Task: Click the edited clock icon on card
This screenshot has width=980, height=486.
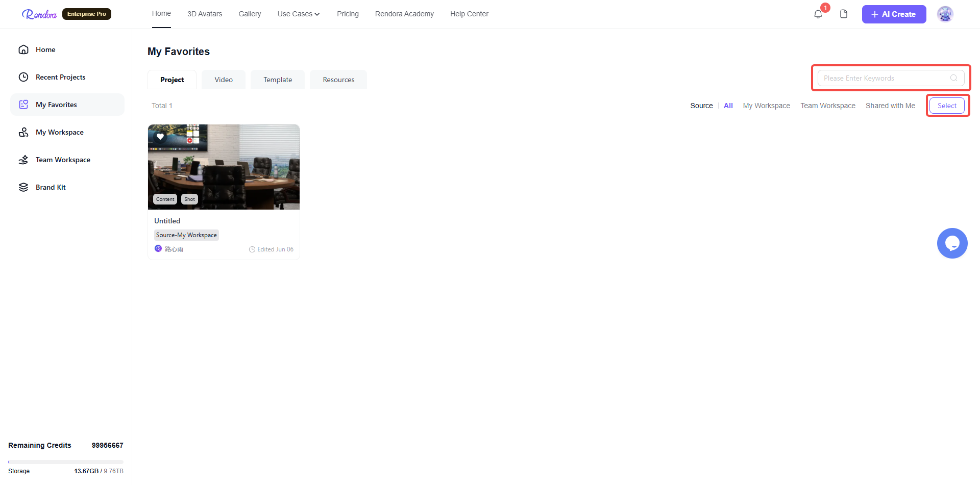Action: click(252, 249)
